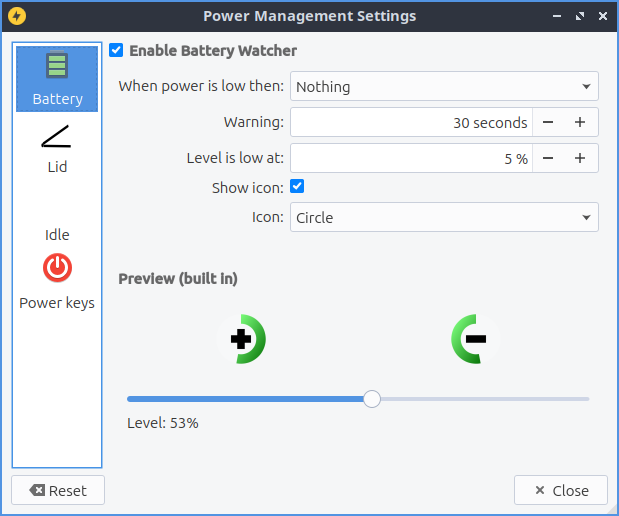Click the lightning bolt app icon in titlebar
The image size is (619, 516).
(x=17, y=16)
